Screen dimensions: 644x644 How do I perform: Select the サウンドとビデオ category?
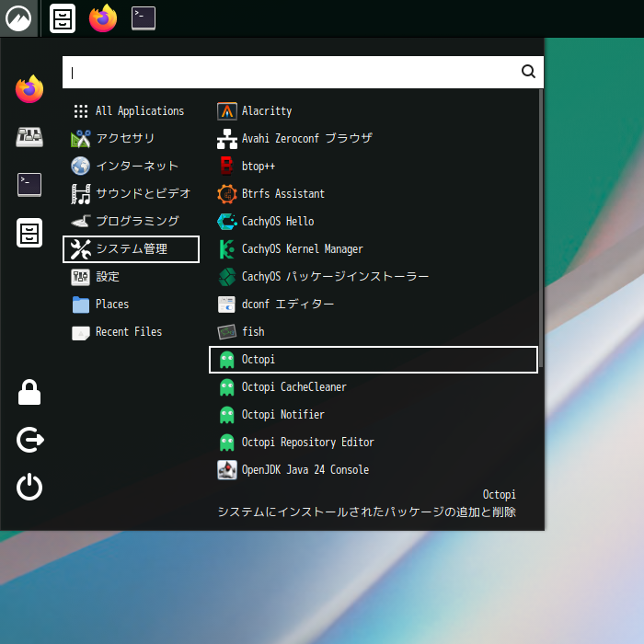point(131,193)
